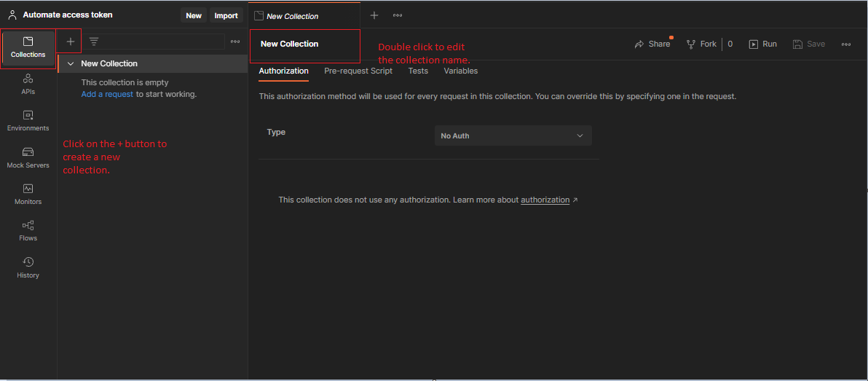Open the authorization learn more link
The height and width of the screenshot is (381, 868).
tap(545, 200)
